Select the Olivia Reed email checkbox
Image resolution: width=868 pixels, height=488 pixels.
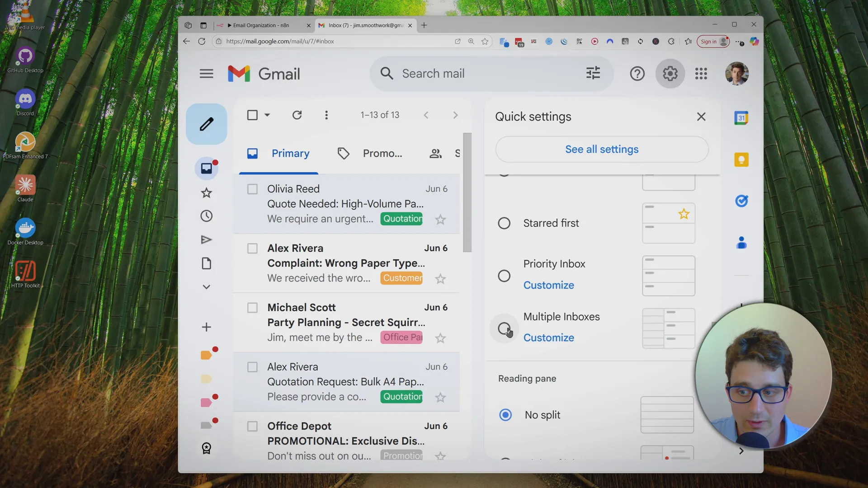click(252, 189)
